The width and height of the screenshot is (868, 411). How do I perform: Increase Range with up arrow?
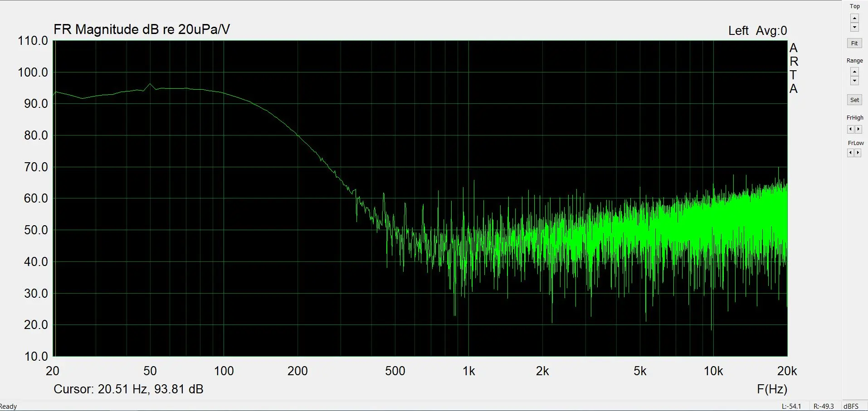854,72
